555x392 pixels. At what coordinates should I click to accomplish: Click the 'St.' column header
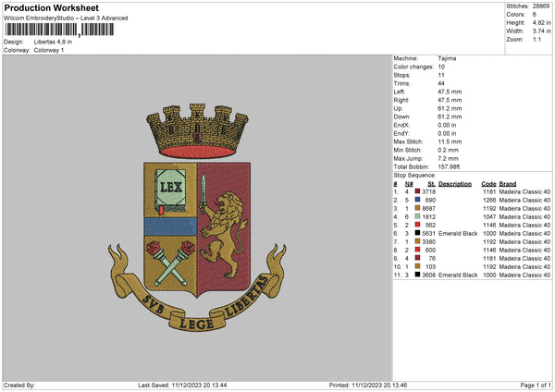point(431,184)
